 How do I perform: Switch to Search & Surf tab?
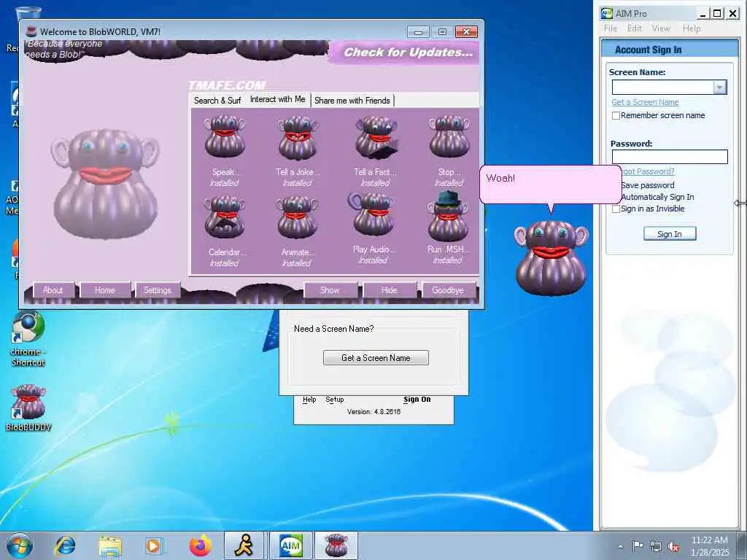217,101
